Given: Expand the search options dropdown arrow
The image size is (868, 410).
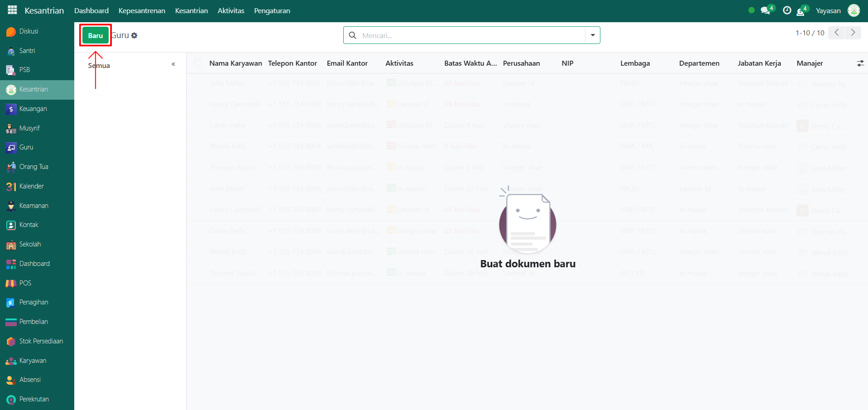Looking at the screenshot, I should pyautogui.click(x=593, y=35).
